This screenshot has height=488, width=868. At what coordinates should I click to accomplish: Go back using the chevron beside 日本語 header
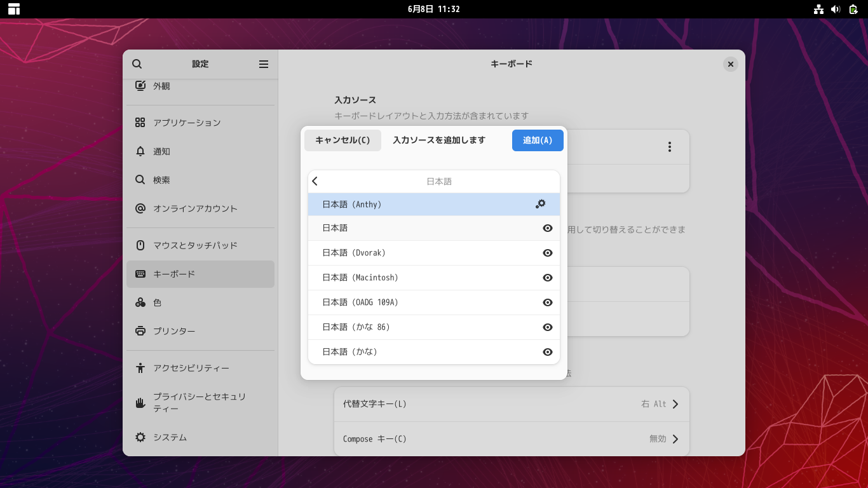click(x=315, y=181)
